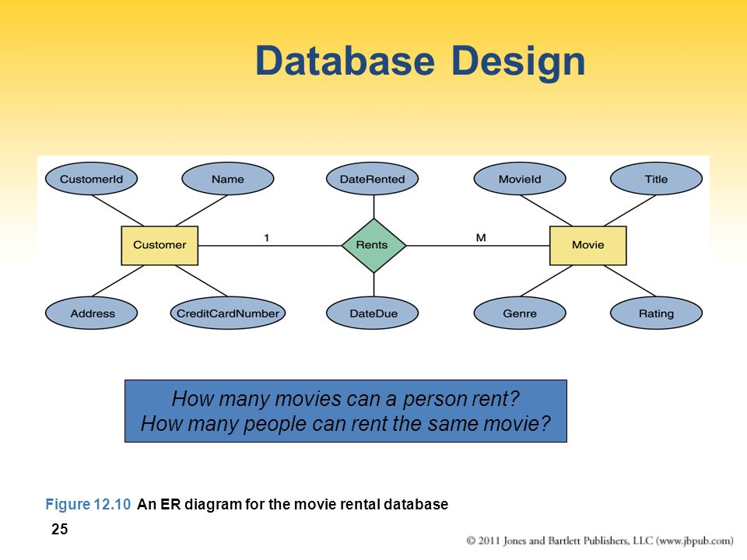Select the Name attribute oval
Image resolution: width=747 pixels, height=560 pixels.
pos(228,179)
